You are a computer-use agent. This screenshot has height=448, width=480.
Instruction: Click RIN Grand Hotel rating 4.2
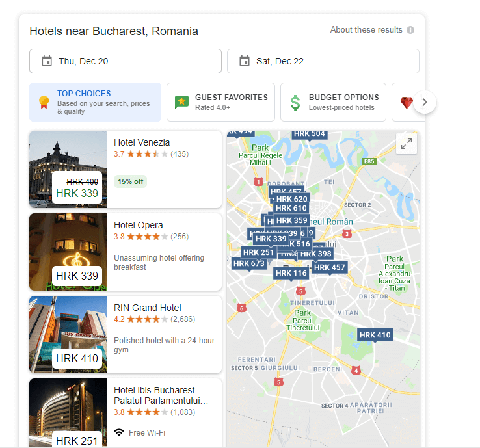pyautogui.click(x=154, y=319)
